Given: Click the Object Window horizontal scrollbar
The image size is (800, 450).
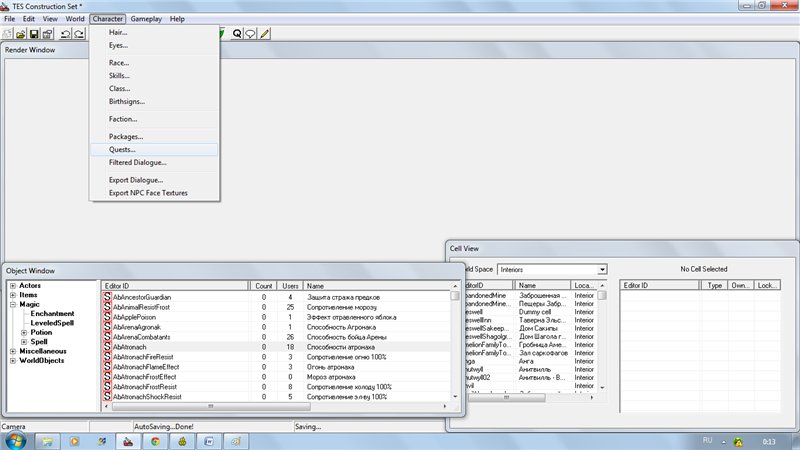Looking at the screenshot, I should point(211,406).
